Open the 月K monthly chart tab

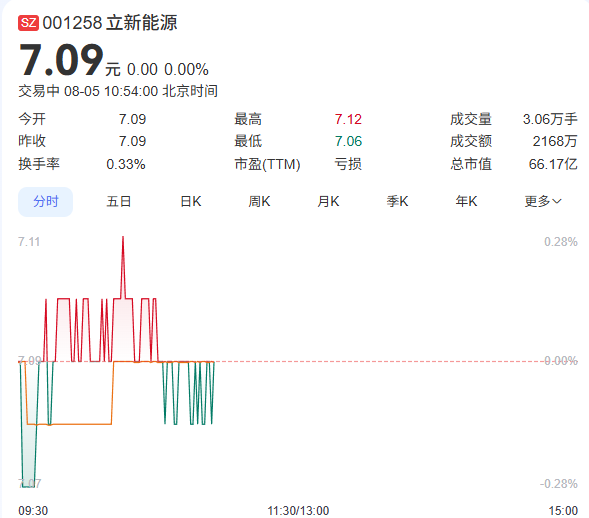(328, 202)
